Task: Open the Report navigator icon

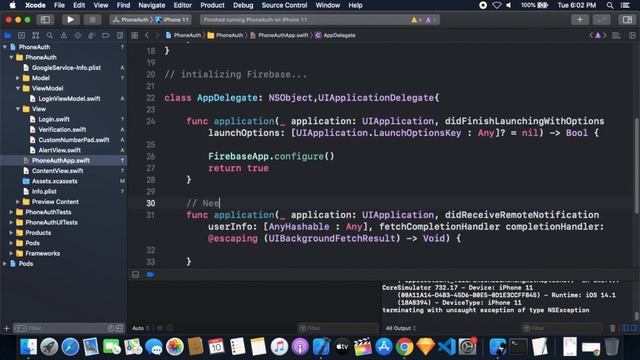Action: pyautogui.click(x=120, y=36)
